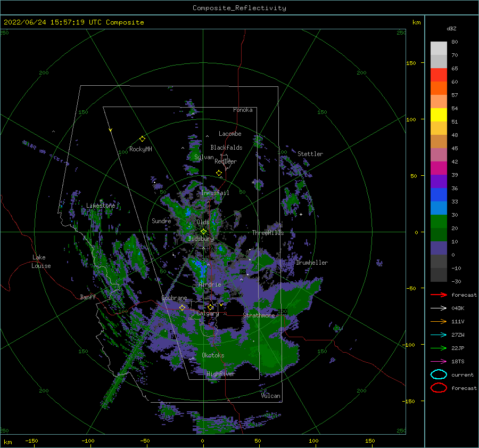Click the Lacombe town label
The height and width of the screenshot is (448, 479).
pos(230,134)
